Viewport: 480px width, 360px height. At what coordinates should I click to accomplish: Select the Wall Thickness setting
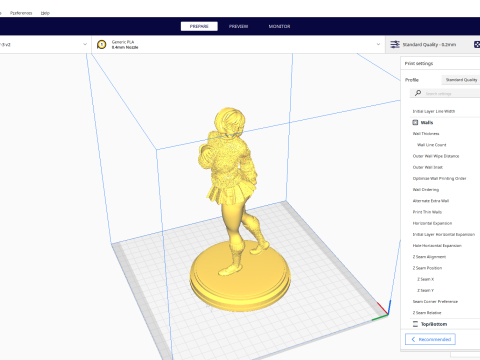(426, 134)
